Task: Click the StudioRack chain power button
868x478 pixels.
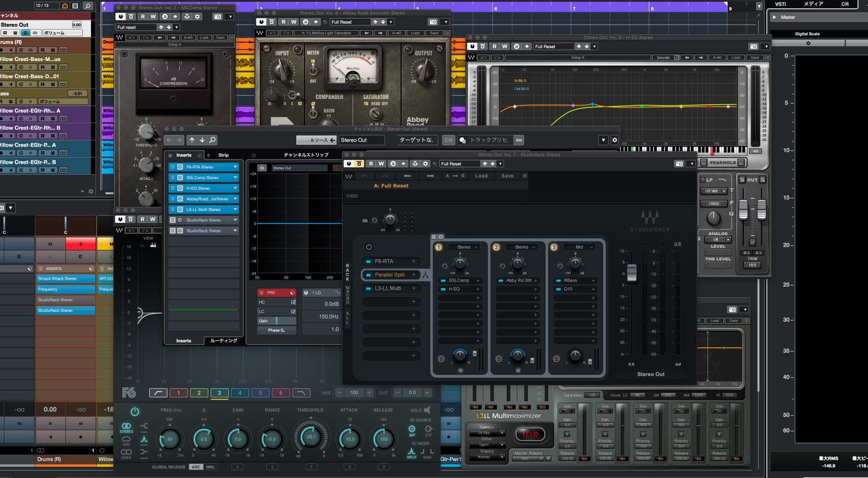Action: tap(369, 247)
